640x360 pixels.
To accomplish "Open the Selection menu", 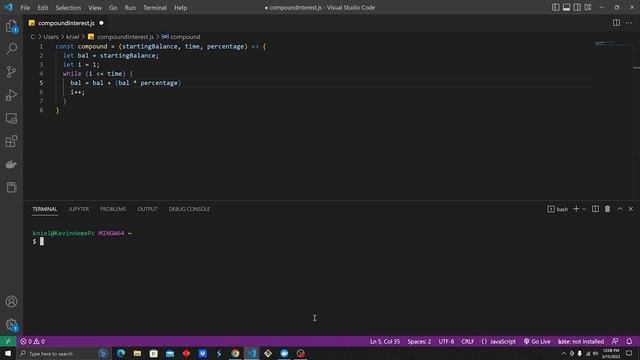I will (68, 7).
